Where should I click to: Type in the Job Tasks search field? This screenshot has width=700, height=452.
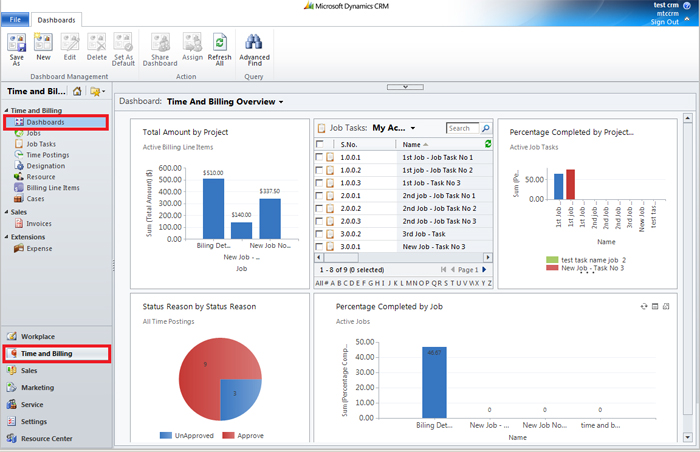click(x=462, y=128)
